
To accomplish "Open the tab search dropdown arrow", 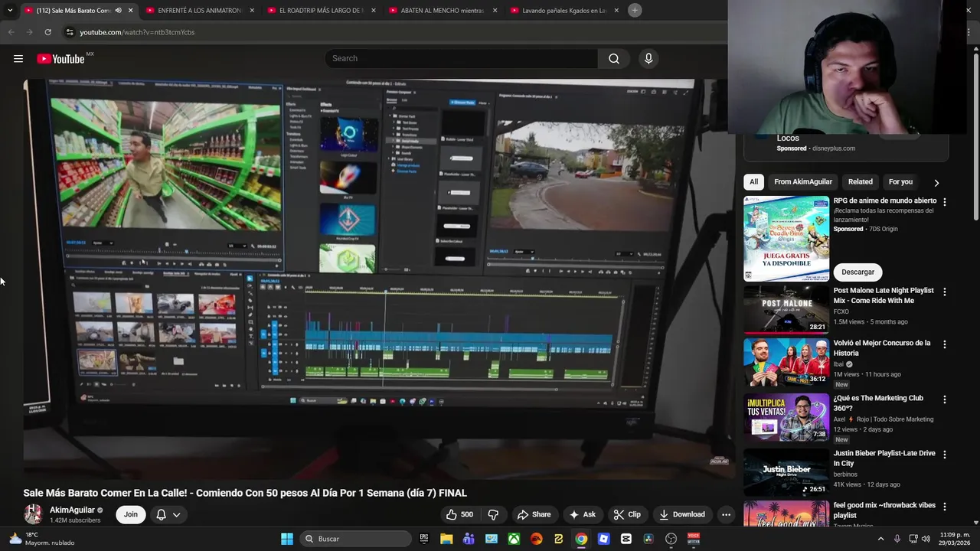I will point(10,10).
